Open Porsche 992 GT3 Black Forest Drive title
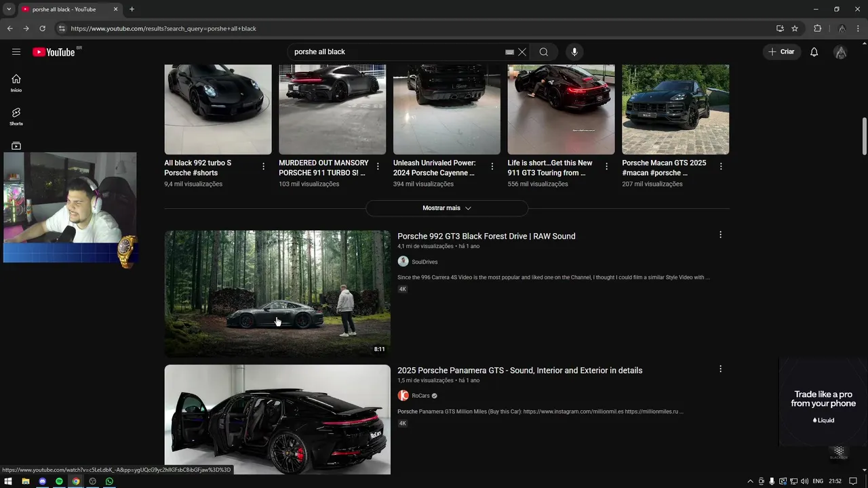The height and width of the screenshot is (488, 868). coord(486,236)
